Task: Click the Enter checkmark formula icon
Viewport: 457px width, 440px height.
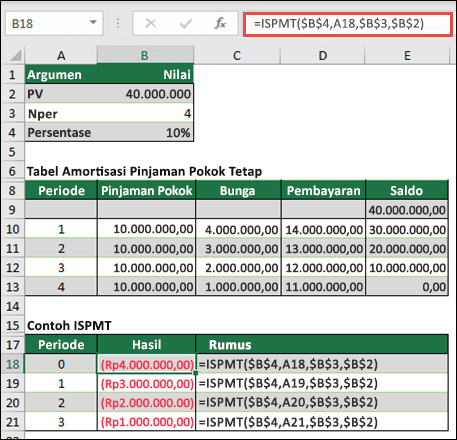Action: (185, 23)
